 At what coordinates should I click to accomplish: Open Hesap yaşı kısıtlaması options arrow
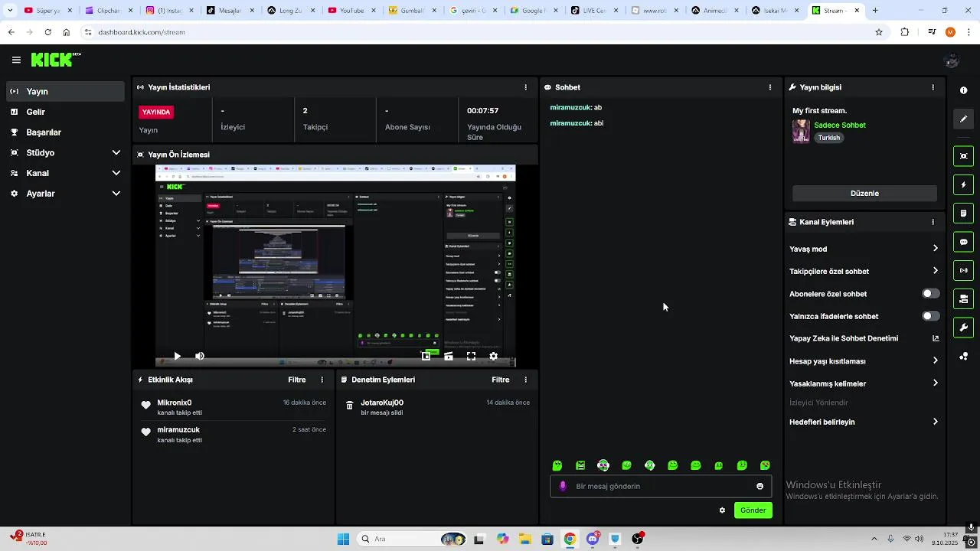[x=936, y=361]
